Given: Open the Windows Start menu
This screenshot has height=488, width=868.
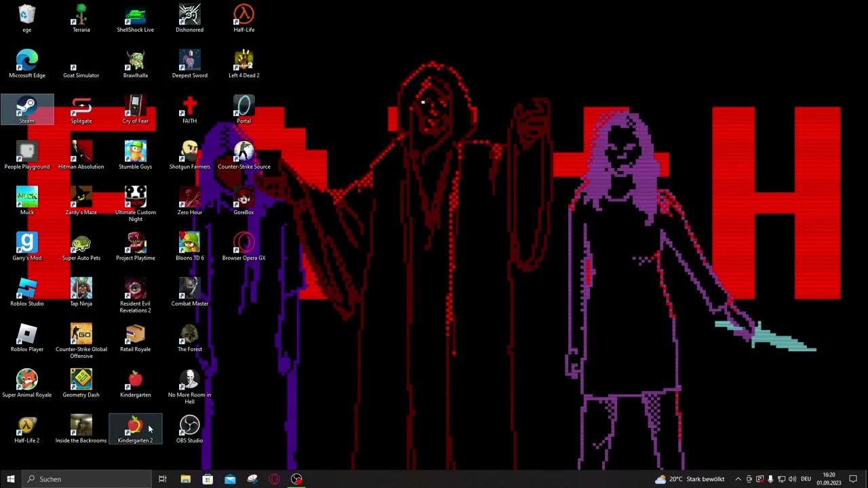Looking at the screenshot, I should coord(11,479).
